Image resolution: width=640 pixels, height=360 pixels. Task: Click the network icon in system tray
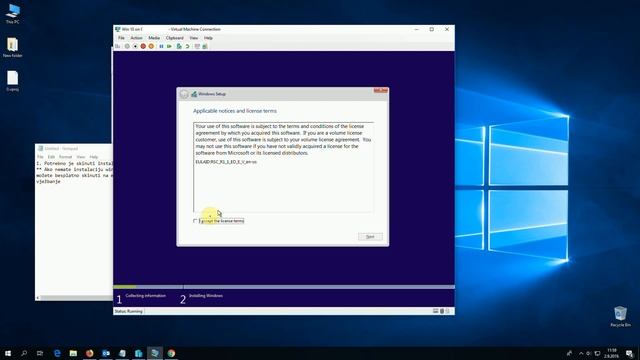coord(597,353)
